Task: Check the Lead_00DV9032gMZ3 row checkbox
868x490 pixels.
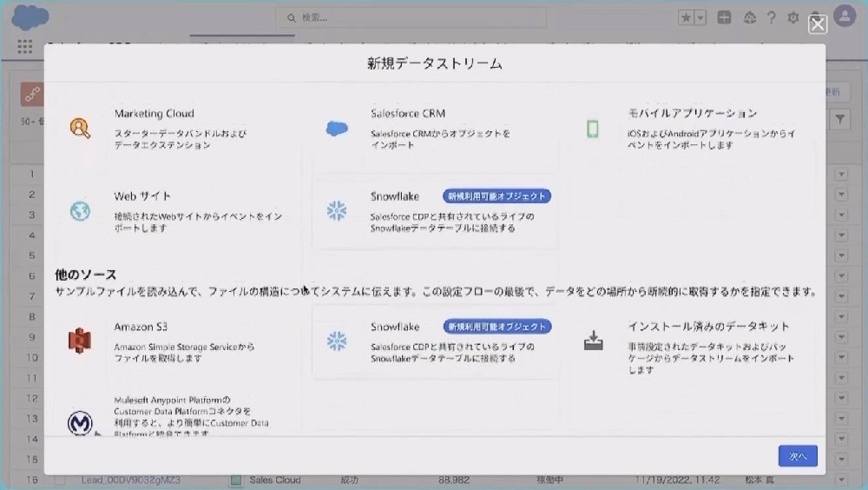Action: tap(60, 480)
